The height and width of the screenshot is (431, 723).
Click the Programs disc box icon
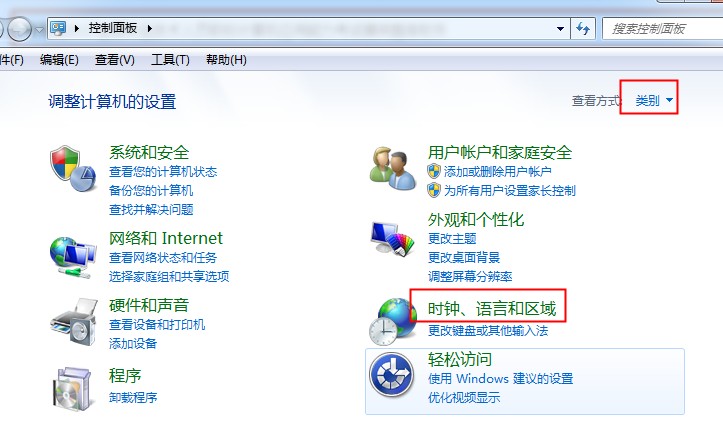pos(73,388)
